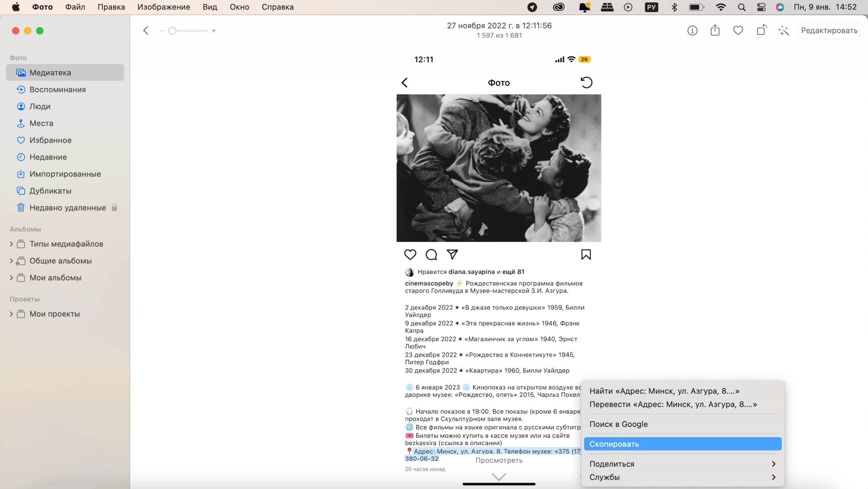Select Медиатека in sidebar

65,73
